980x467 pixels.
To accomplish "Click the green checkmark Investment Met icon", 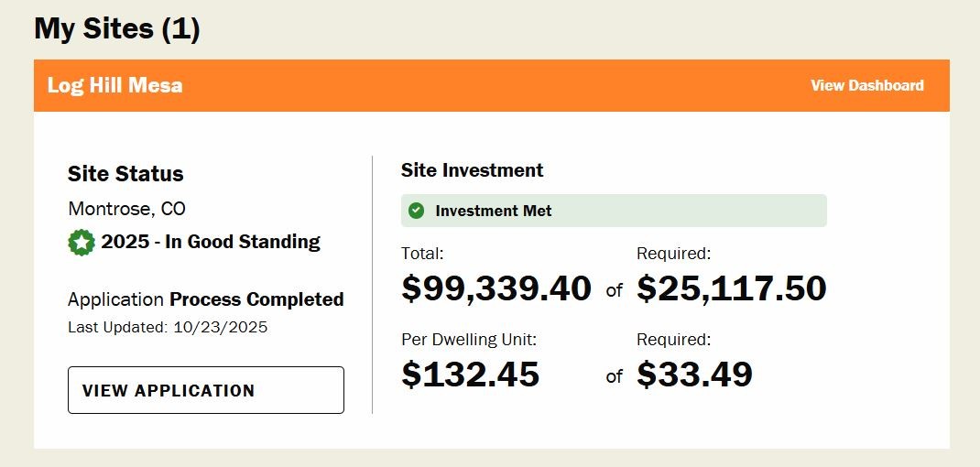I will 417,211.
